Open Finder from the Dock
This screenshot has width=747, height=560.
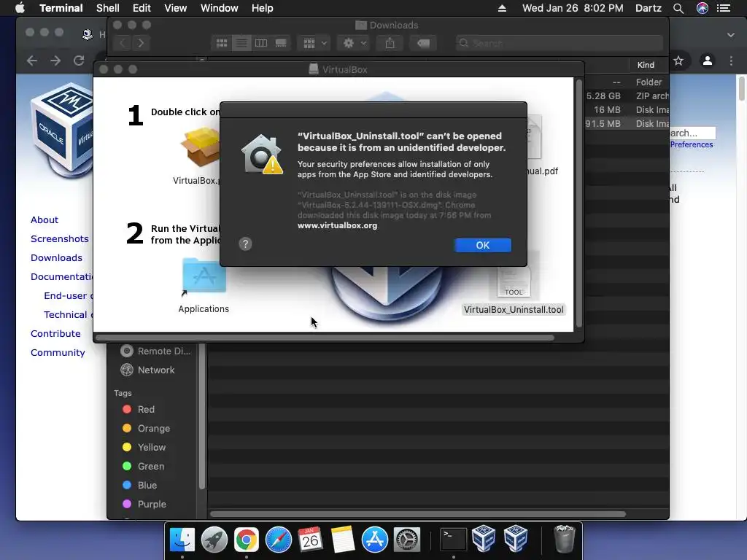(x=182, y=540)
